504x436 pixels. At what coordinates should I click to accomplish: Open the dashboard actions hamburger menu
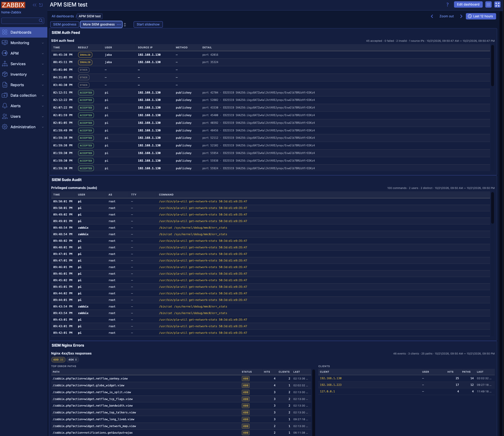pos(488,4)
